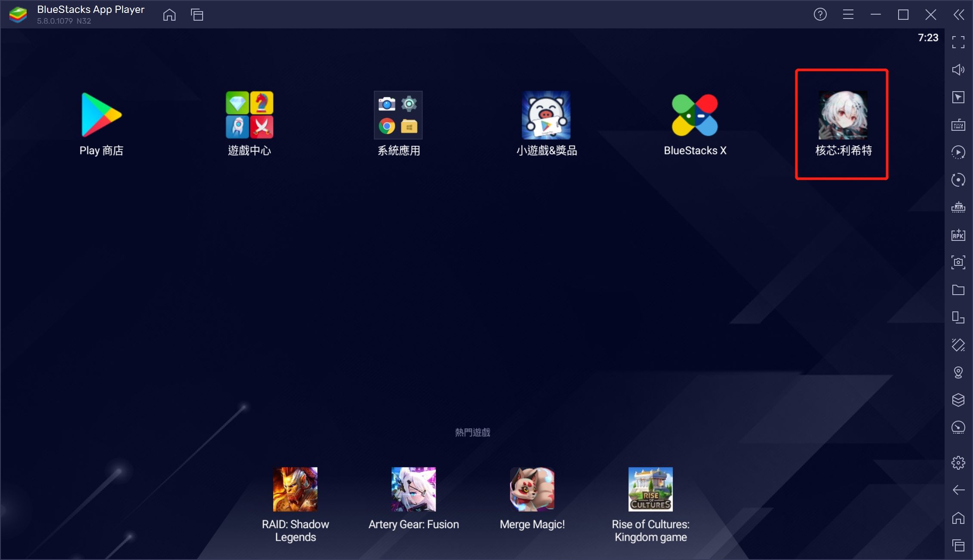The height and width of the screenshot is (560, 973).
Task: Open the hamburger menu in title bar
Action: click(x=848, y=15)
